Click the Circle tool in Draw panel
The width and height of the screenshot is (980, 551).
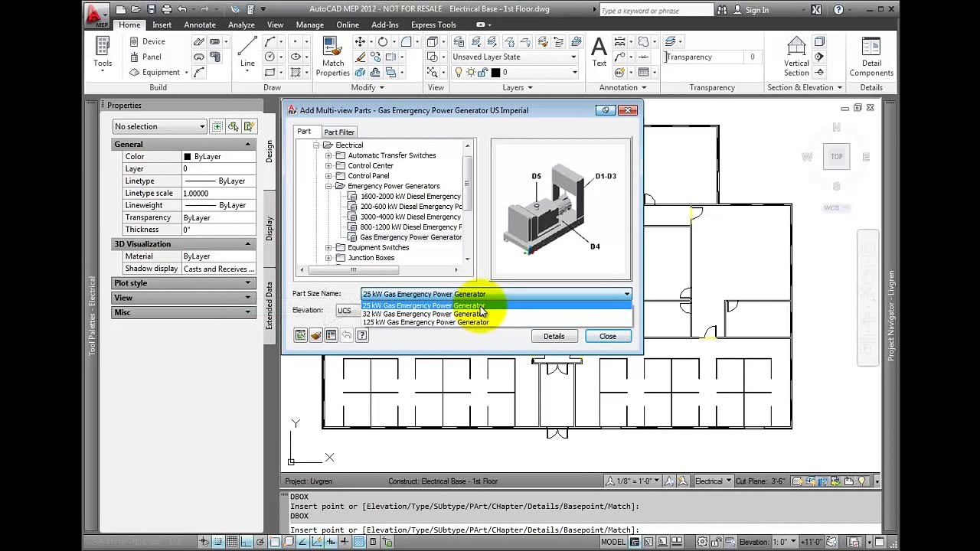[269, 57]
